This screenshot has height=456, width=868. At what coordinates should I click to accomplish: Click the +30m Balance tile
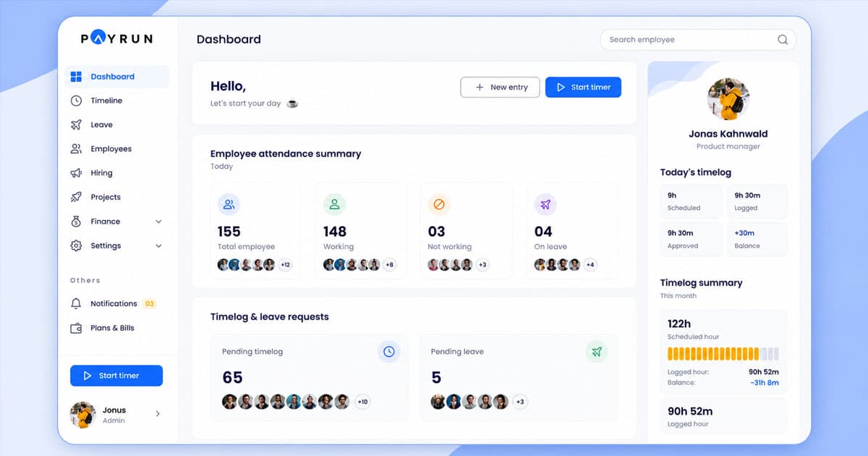click(x=757, y=240)
